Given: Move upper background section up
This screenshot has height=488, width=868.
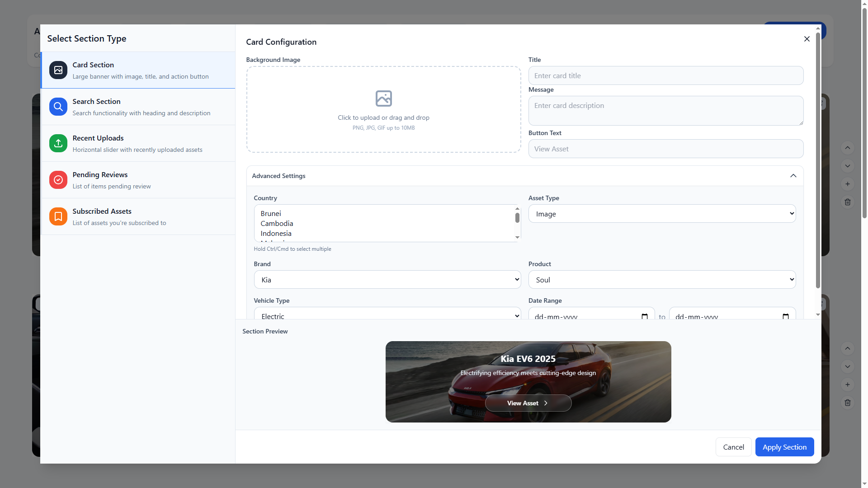Looking at the screenshot, I should 848,148.
